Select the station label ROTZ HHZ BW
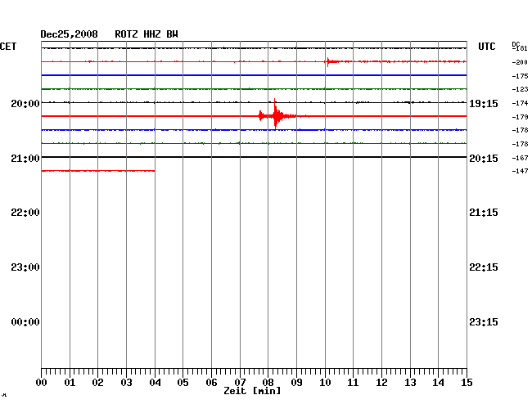Viewport: 532px width, 404px height. point(147,34)
